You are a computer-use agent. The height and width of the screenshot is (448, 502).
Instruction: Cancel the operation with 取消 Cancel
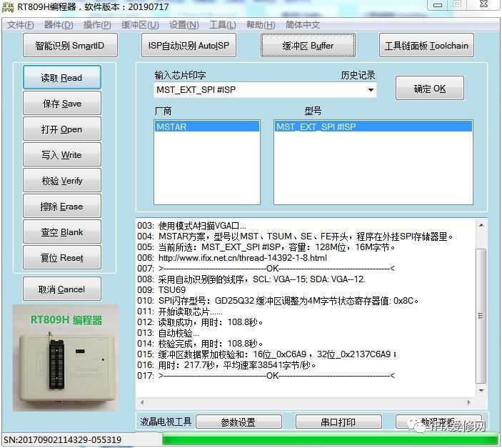click(x=61, y=289)
